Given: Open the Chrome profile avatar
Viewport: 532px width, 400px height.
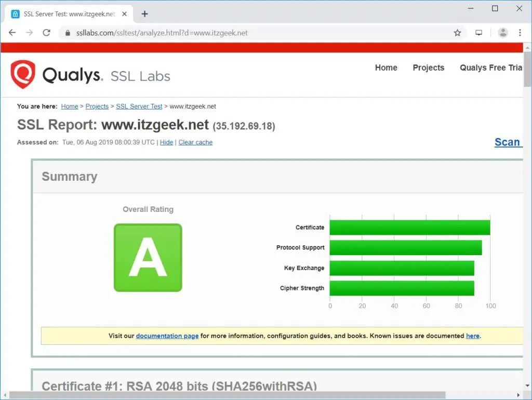Looking at the screenshot, I should [x=503, y=33].
